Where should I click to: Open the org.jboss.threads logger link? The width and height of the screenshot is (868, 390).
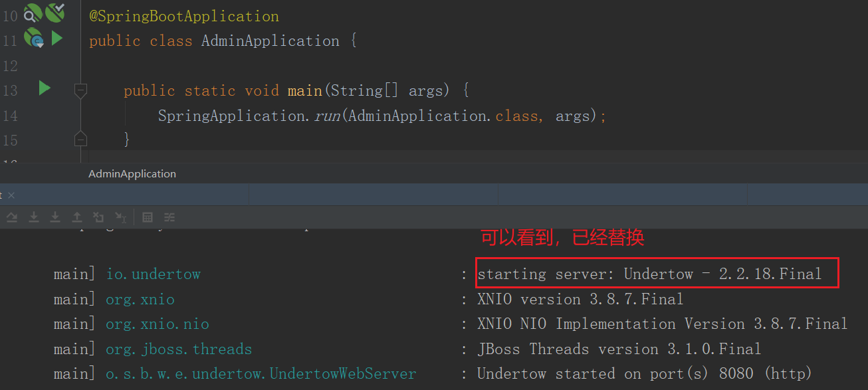click(179, 349)
